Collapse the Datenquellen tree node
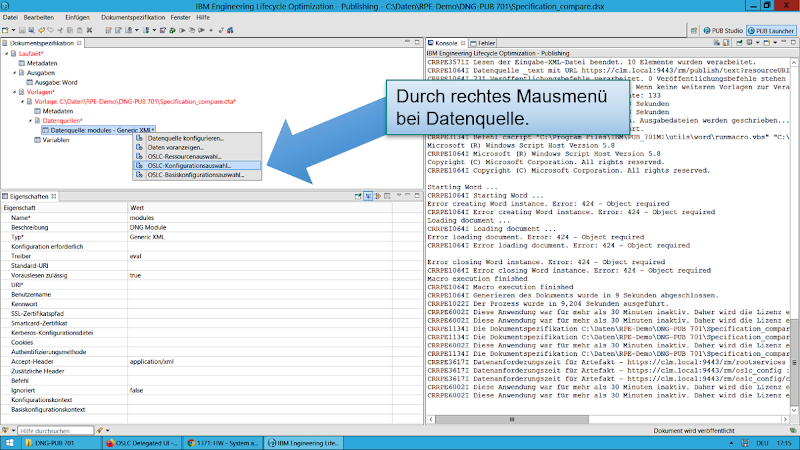This screenshot has height=450, width=800. coord(31,121)
